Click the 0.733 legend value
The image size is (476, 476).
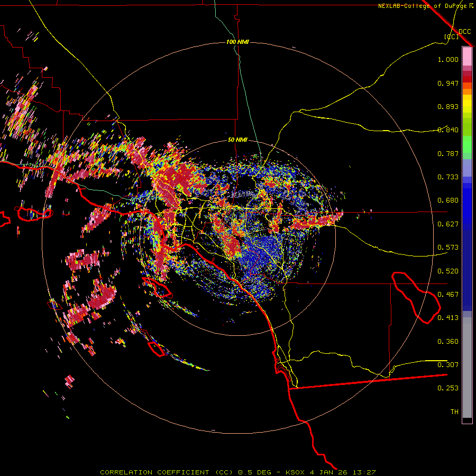pos(448,177)
